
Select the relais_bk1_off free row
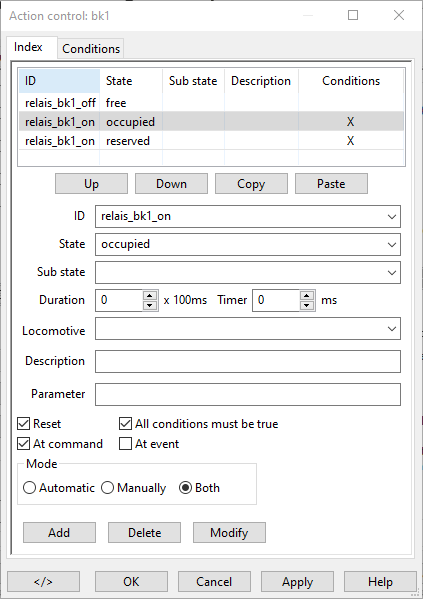pos(211,103)
